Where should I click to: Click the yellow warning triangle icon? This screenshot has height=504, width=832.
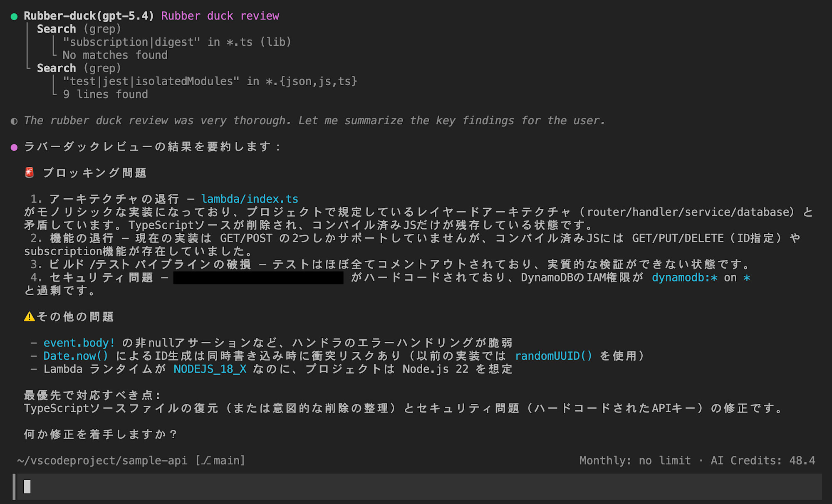point(30,317)
